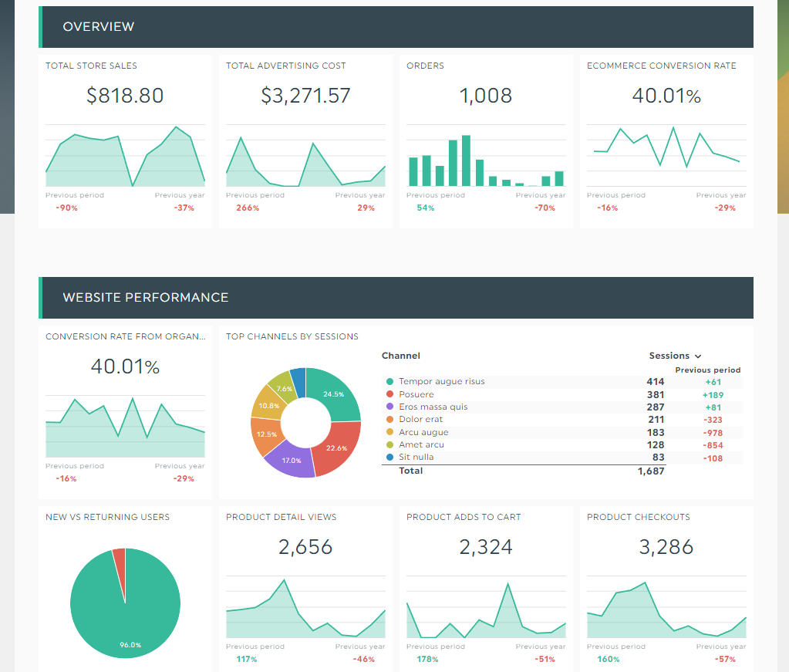Open Product Adds To Cart widget title

pyautogui.click(x=464, y=517)
